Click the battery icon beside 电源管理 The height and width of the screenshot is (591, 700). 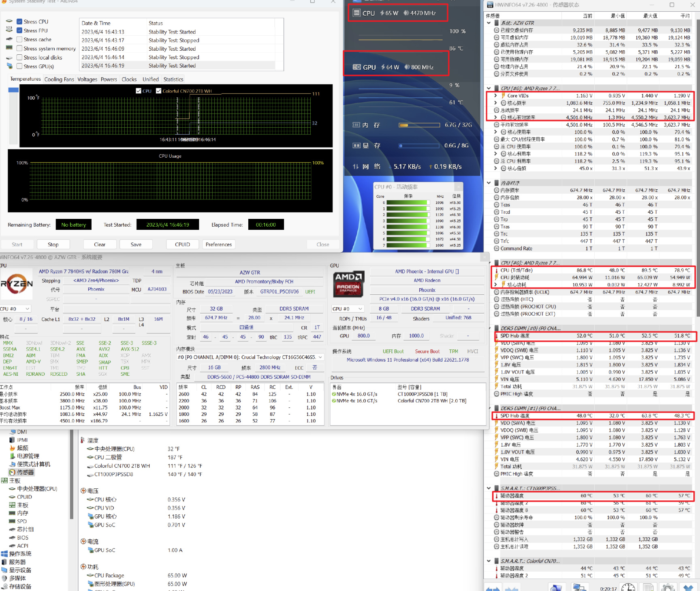pyautogui.click(x=13, y=456)
